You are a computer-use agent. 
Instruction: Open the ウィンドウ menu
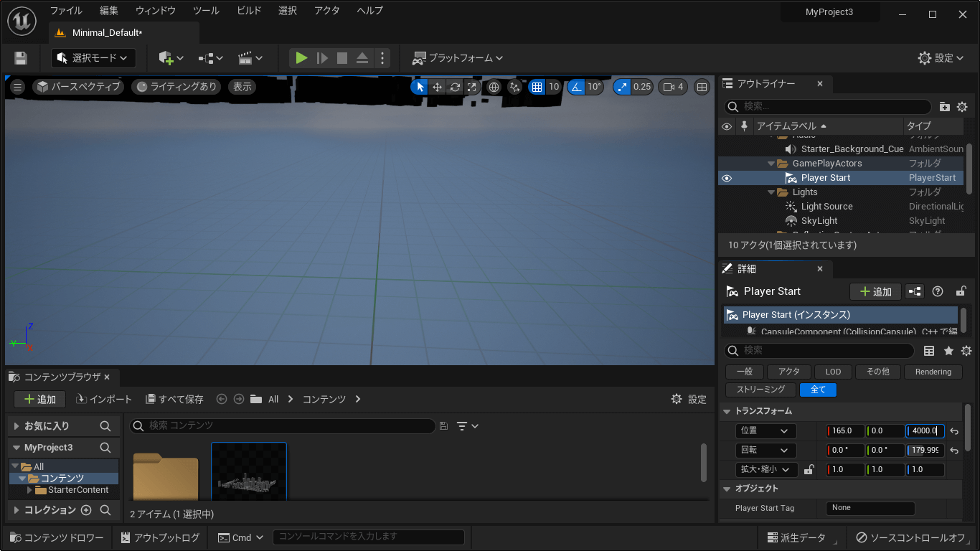coord(156,11)
